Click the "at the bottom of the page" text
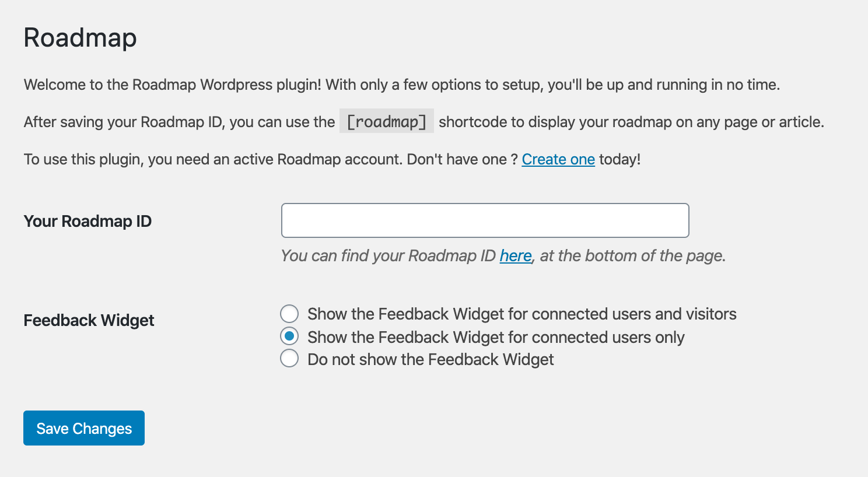This screenshot has height=477, width=868. pyautogui.click(x=632, y=256)
